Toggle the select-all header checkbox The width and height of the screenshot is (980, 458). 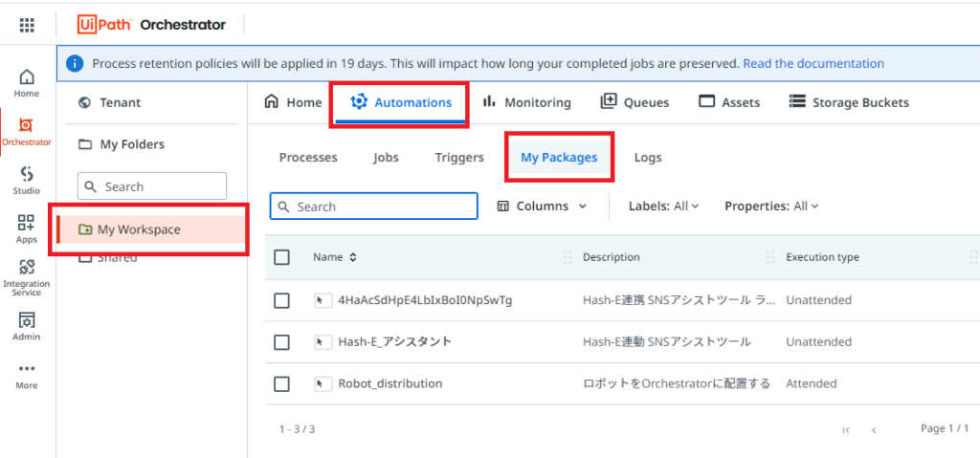click(282, 257)
